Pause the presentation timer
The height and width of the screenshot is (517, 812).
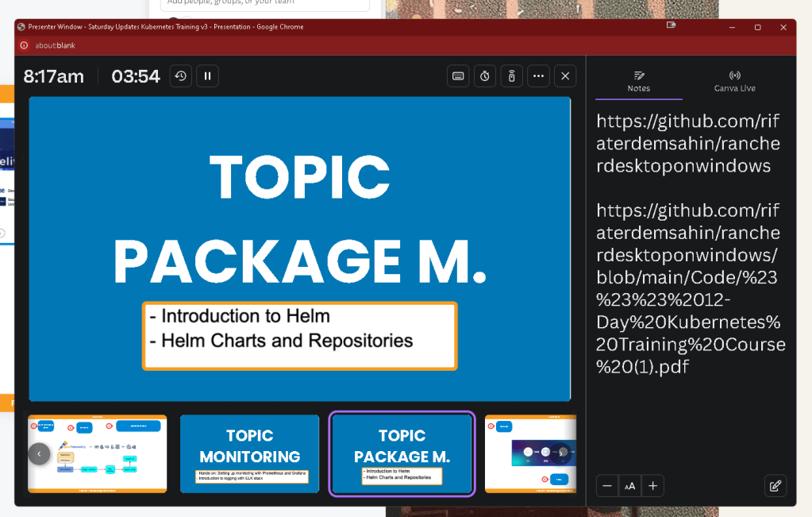208,76
